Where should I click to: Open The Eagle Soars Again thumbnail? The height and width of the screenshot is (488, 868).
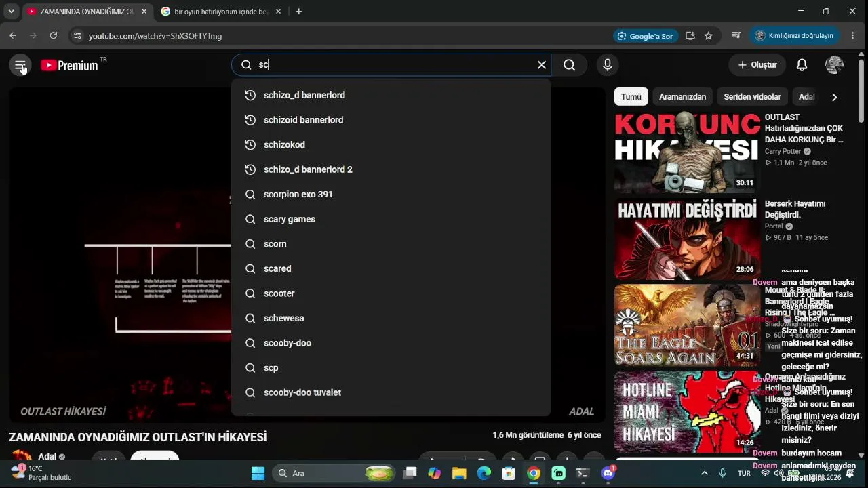[x=687, y=325]
